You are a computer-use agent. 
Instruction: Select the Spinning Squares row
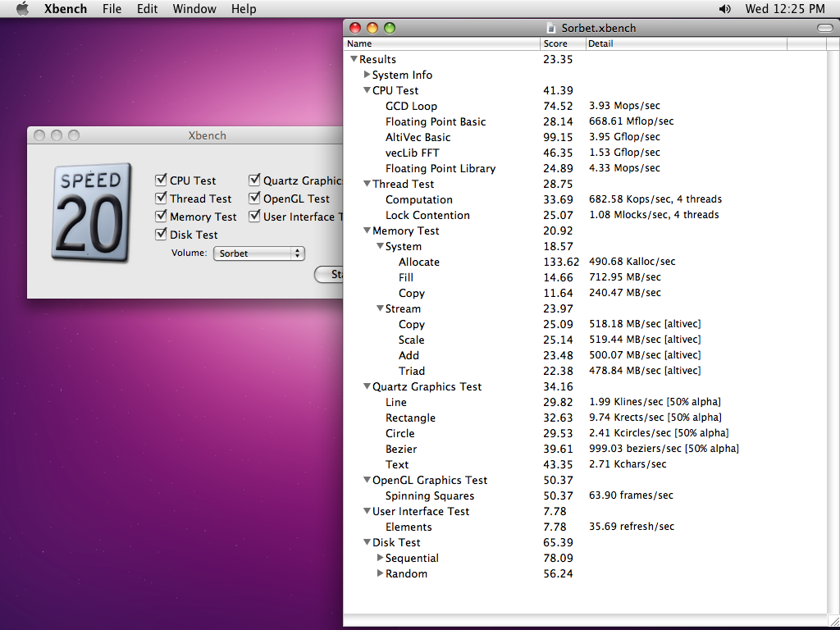(585, 495)
